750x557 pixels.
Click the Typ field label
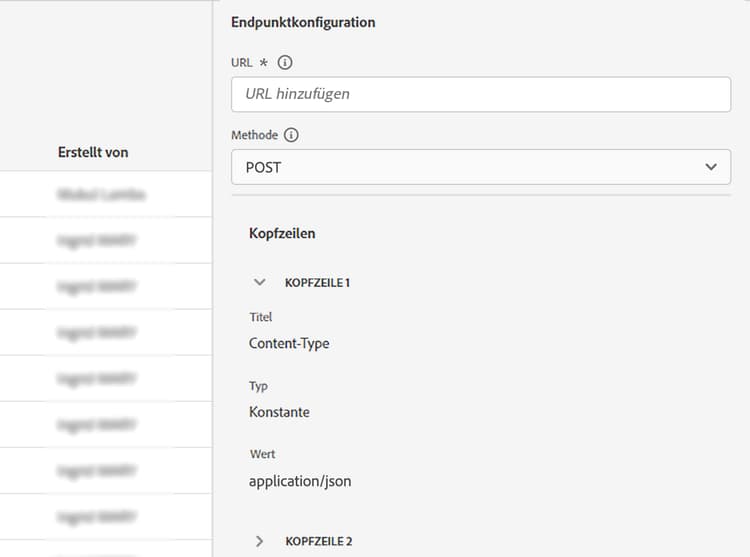pyautogui.click(x=258, y=386)
